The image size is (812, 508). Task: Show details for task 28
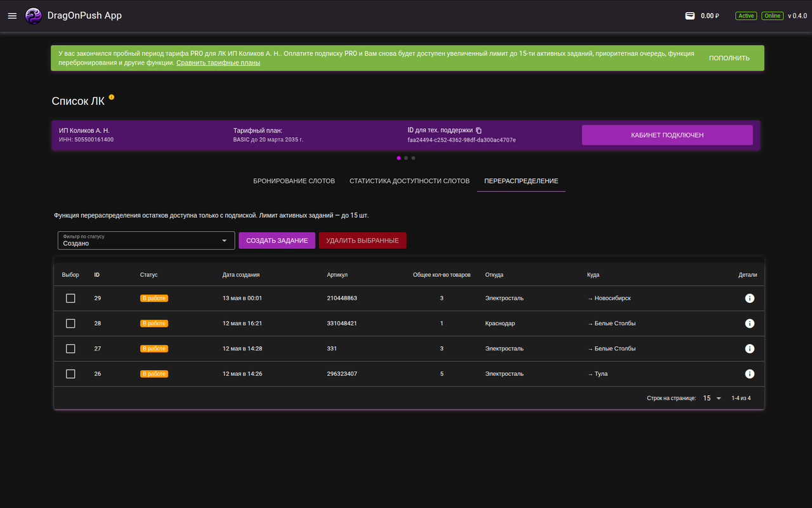(x=749, y=323)
